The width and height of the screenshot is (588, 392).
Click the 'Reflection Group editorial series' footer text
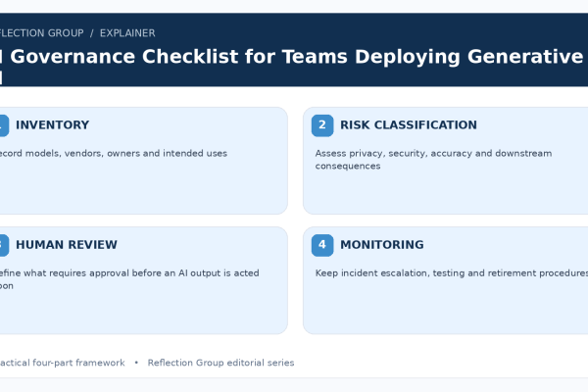(x=220, y=363)
